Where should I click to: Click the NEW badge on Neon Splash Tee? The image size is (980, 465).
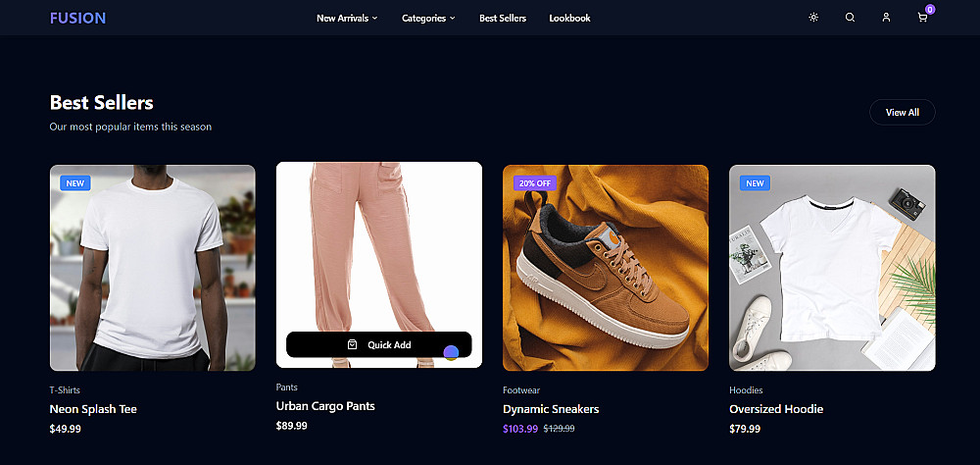[75, 183]
